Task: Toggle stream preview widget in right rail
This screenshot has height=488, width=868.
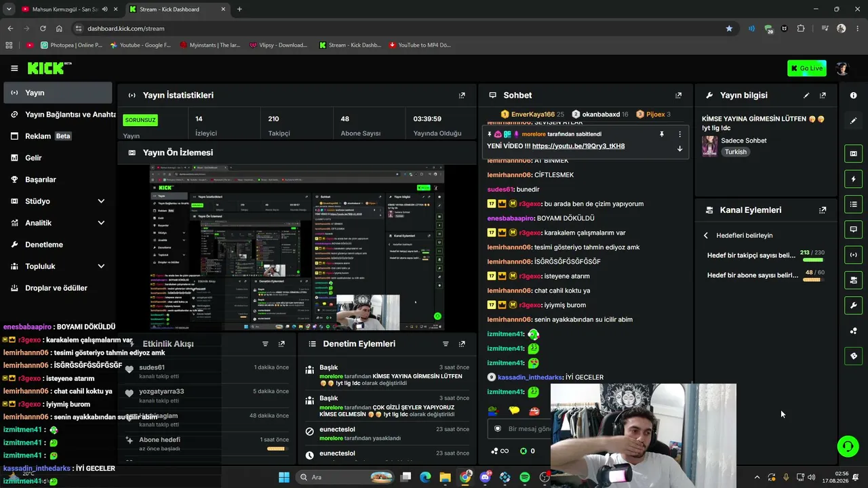Action: click(x=854, y=154)
